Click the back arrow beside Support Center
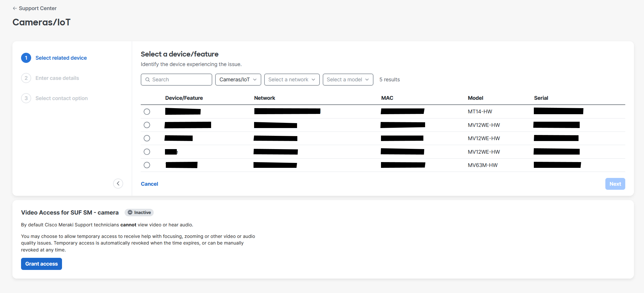The height and width of the screenshot is (293, 644). pyautogui.click(x=15, y=8)
